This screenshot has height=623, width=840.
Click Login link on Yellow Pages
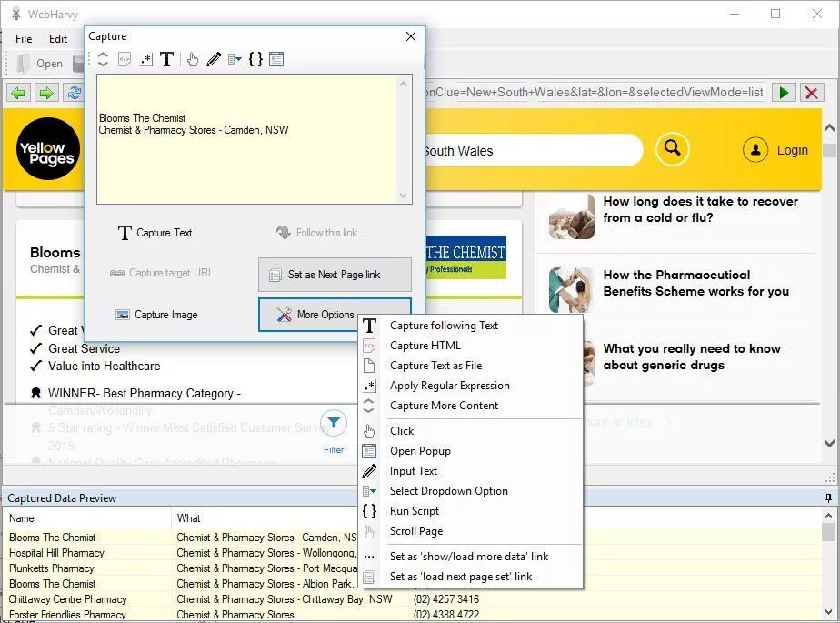793,150
